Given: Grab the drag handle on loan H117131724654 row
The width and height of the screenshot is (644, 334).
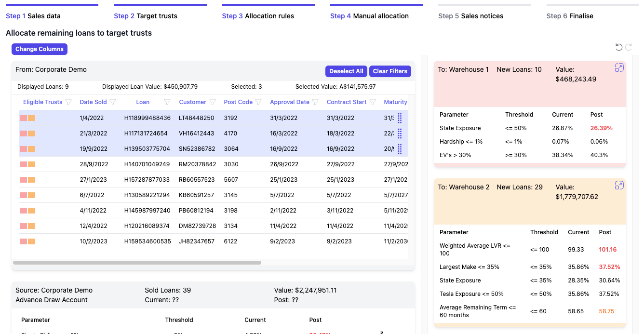Looking at the screenshot, I should 400,134.
